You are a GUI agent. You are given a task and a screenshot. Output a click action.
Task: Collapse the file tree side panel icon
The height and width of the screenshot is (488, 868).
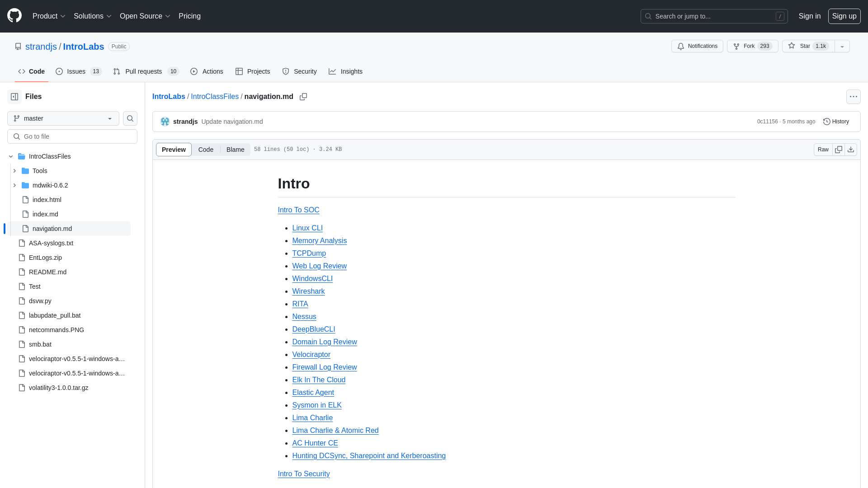tap(14, 97)
